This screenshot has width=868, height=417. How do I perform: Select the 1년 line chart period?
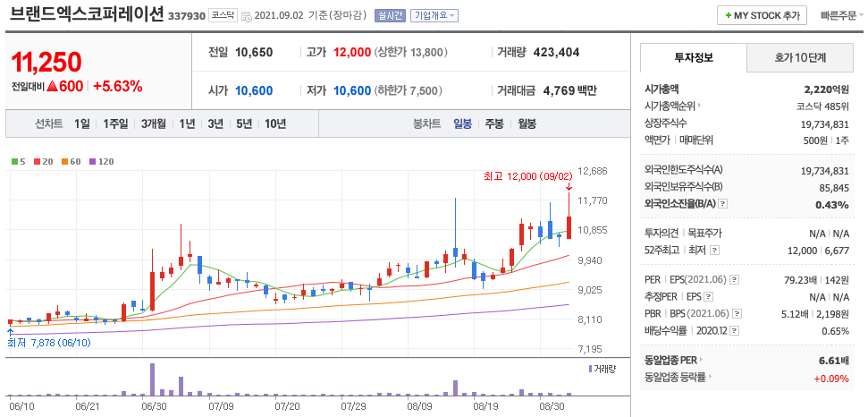(x=187, y=124)
